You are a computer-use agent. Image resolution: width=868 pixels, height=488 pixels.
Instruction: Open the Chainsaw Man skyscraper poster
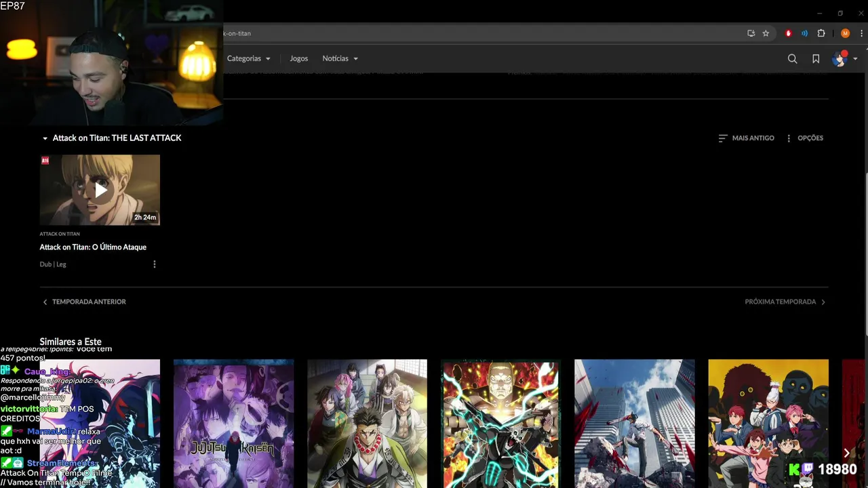[634, 424]
